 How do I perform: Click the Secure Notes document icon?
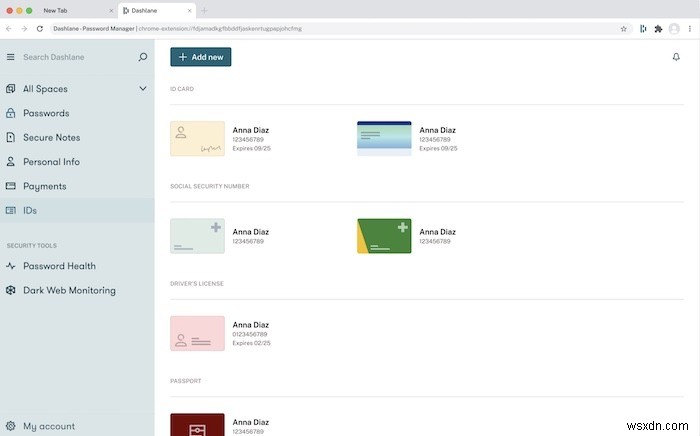tap(11, 137)
